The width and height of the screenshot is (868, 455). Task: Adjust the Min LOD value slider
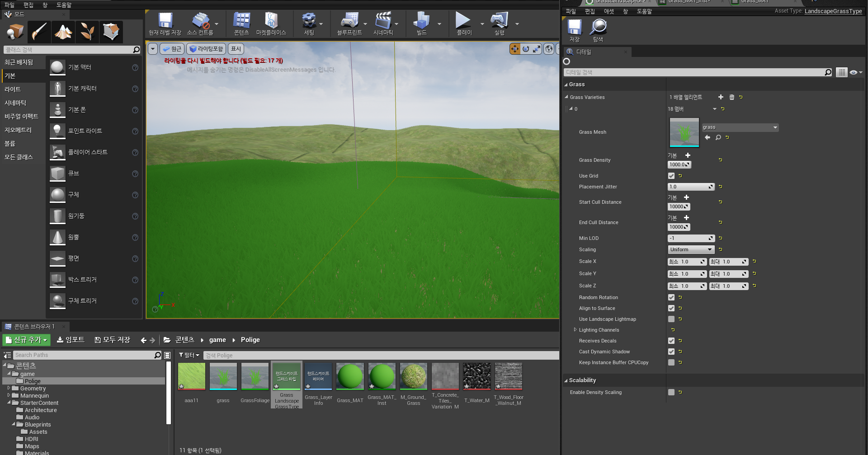click(x=691, y=238)
